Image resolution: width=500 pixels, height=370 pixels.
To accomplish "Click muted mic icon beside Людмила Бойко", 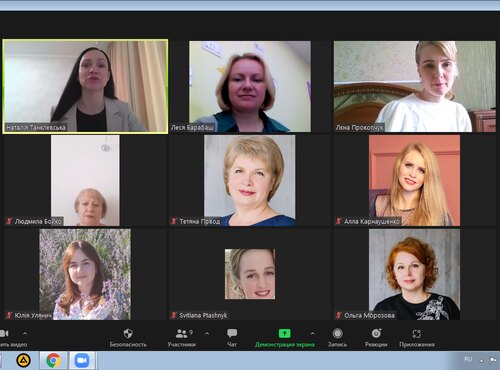I will 9,221.
